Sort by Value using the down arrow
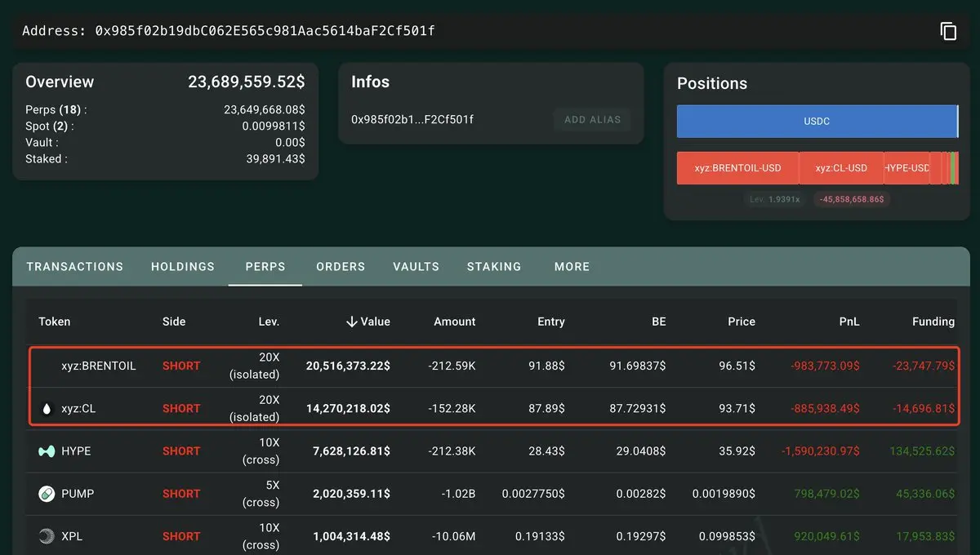This screenshot has height=555, width=980. [x=352, y=322]
